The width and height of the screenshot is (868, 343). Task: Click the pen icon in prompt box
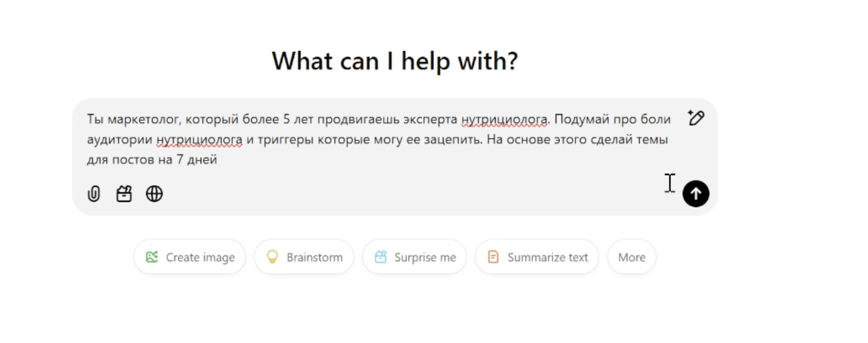(696, 118)
